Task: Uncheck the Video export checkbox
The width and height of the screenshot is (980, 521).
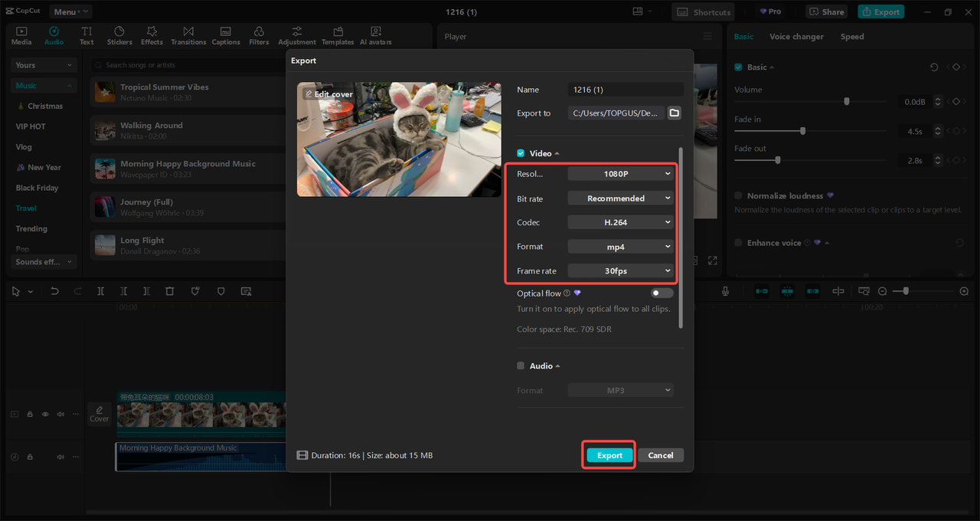Action: click(x=521, y=153)
